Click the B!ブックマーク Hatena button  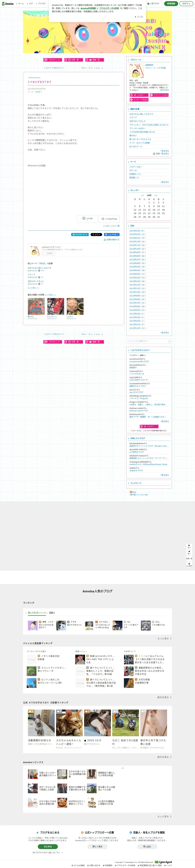tap(80, 235)
